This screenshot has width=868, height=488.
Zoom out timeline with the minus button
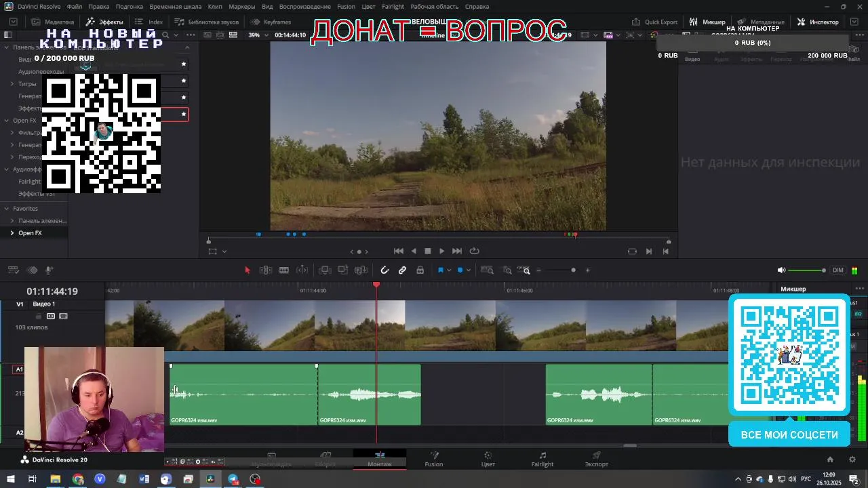coord(538,270)
